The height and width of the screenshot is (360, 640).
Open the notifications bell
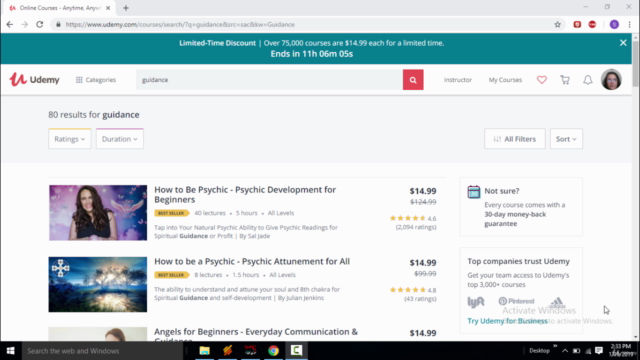click(588, 80)
